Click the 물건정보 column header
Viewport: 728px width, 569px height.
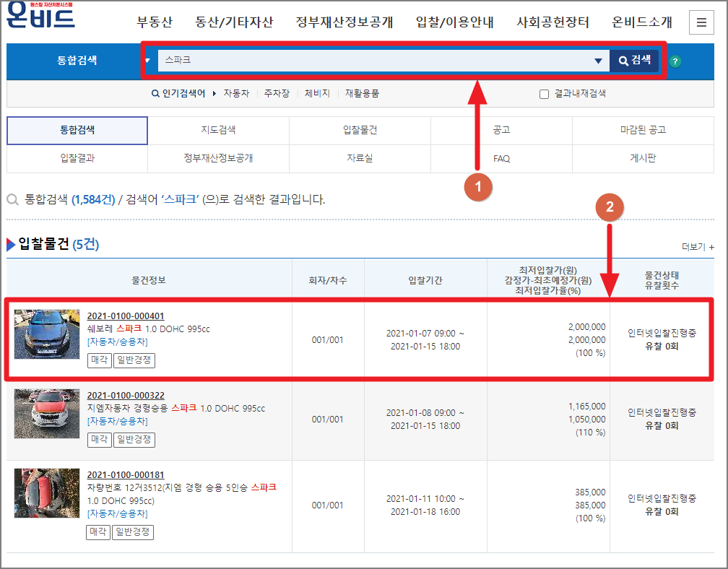(149, 280)
